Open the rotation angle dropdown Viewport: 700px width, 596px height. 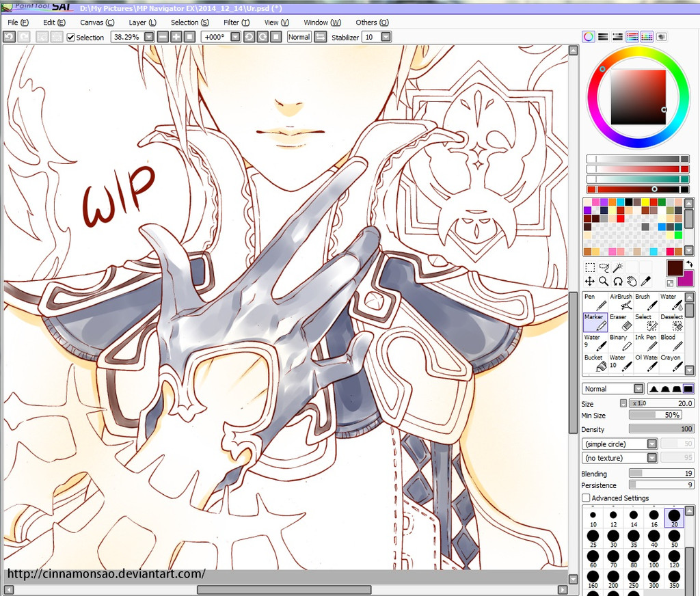point(235,37)
